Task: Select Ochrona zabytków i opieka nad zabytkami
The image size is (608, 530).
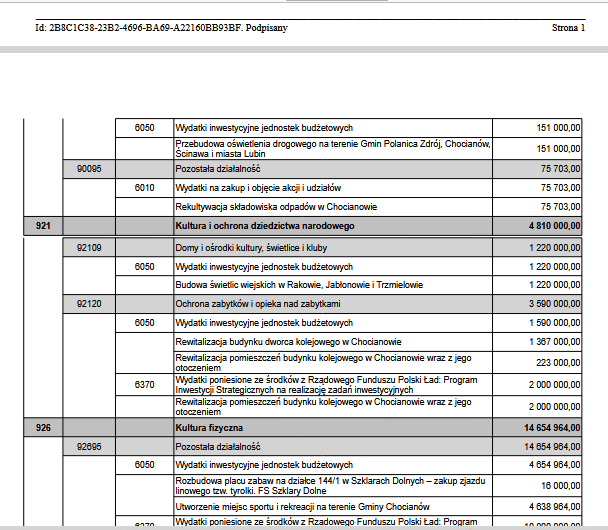Action: coord(258,303)
